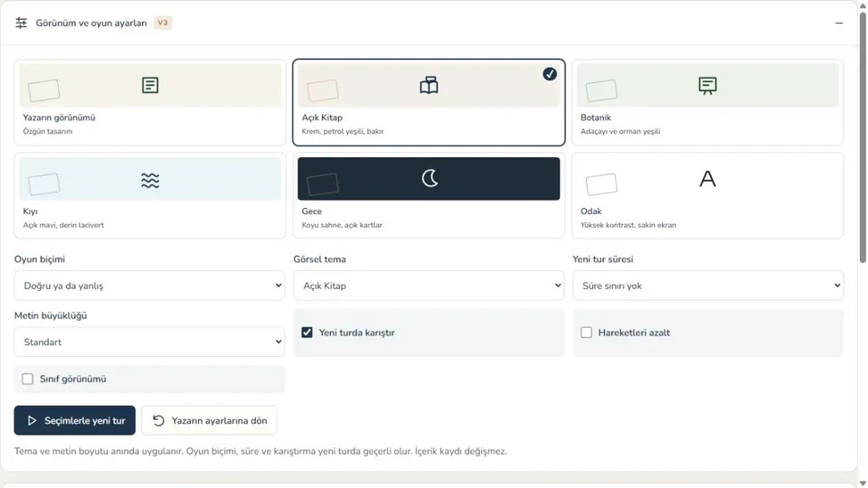
Task: Tick the Sınıf görünümü checkbox
Action: pyautogui.click(x=28, y=379)
